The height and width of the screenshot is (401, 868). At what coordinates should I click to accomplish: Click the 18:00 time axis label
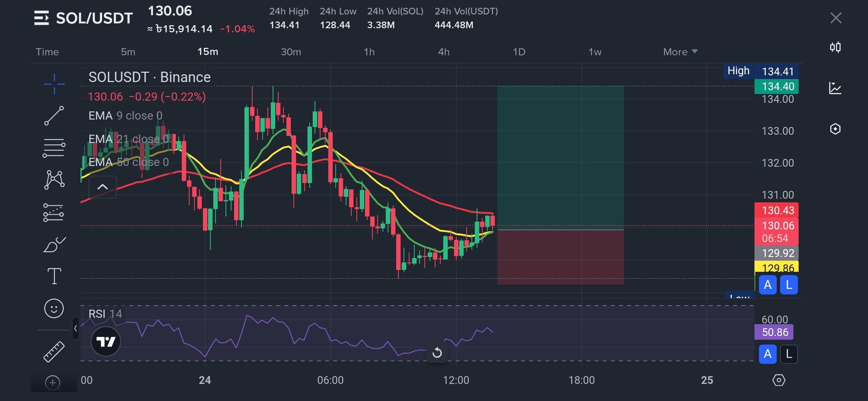coord(581,380)
